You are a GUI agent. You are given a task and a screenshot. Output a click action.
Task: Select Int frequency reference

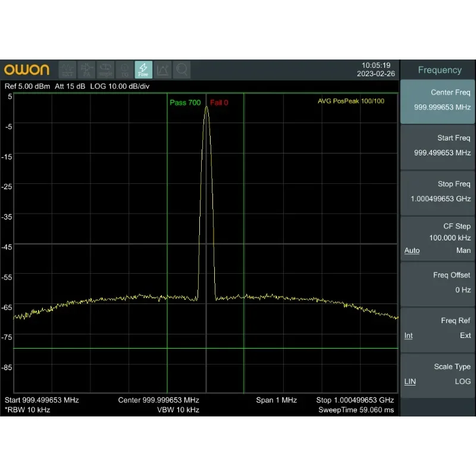[x=409, y=336]
